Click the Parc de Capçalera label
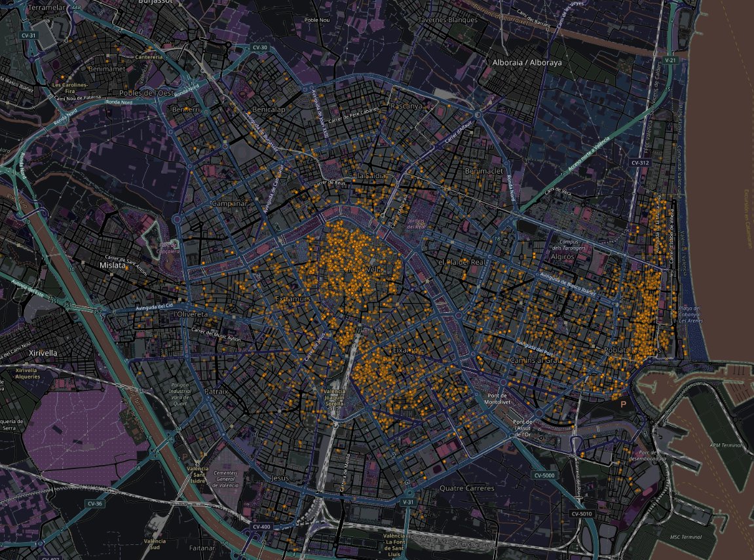Image resolution: width=754 pixels, height=560 pixels. [168, 248]
